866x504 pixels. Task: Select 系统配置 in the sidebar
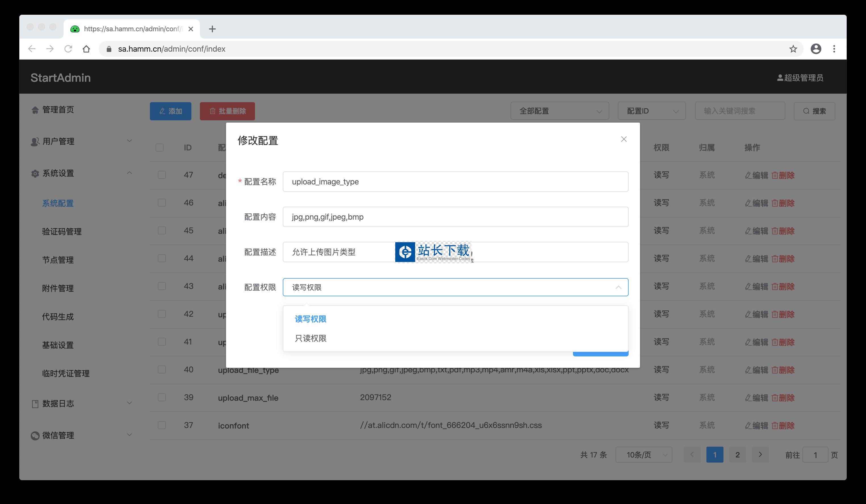tap(58, 203)
